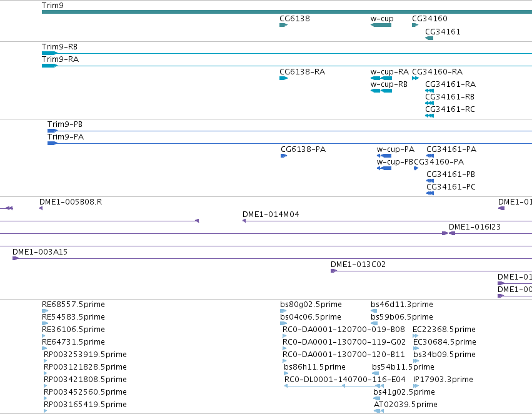Select the w-cup-RB transcript label
532x414 pixels.
click(389, 84)
